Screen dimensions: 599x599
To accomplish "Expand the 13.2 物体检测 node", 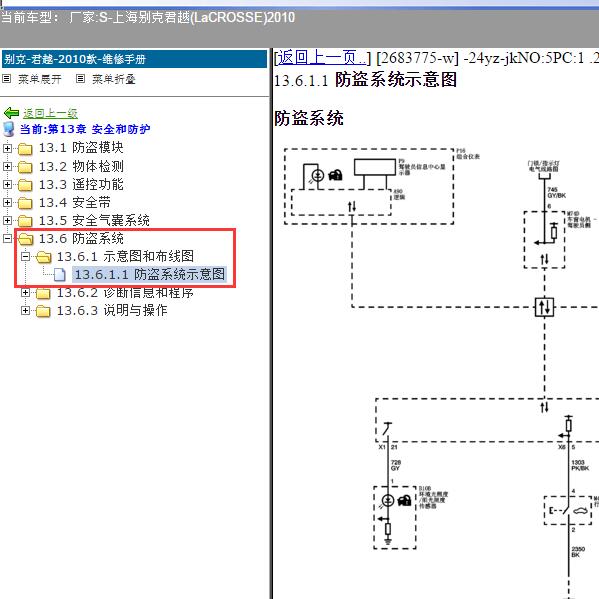I will (7, 167).
